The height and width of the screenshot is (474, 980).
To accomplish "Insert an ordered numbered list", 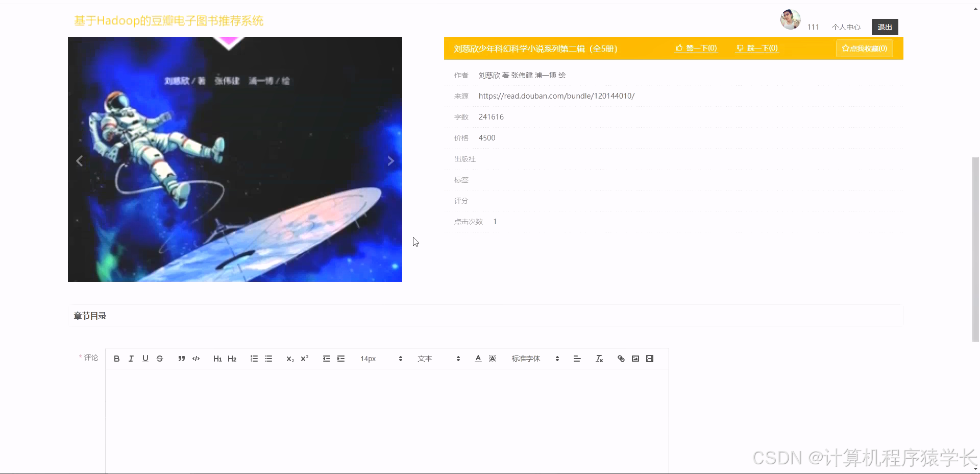I will tap(254, 359).
